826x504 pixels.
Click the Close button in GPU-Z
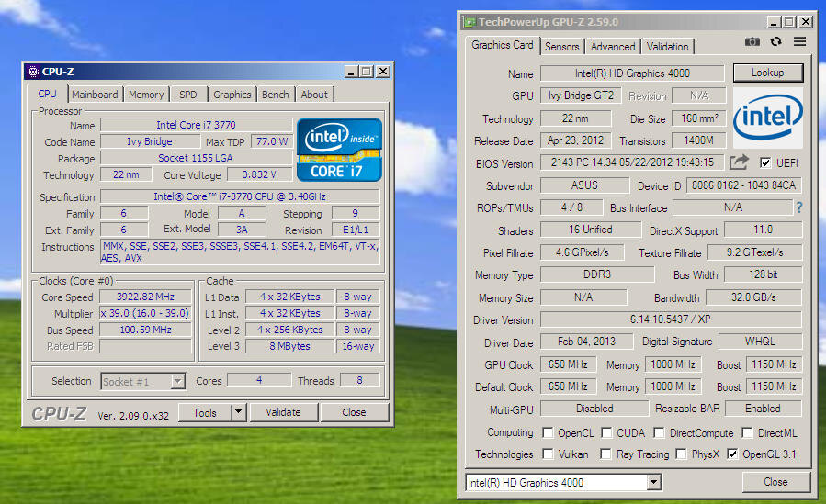(x=776, y=482)
